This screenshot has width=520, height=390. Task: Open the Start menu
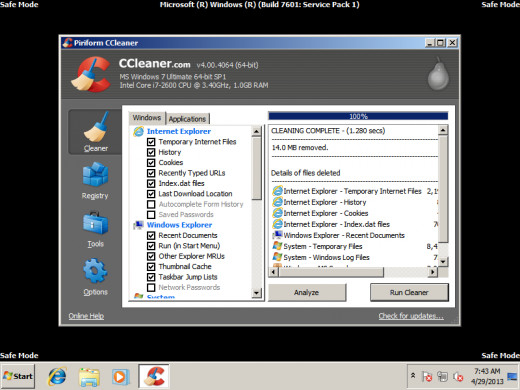point(18,376)
